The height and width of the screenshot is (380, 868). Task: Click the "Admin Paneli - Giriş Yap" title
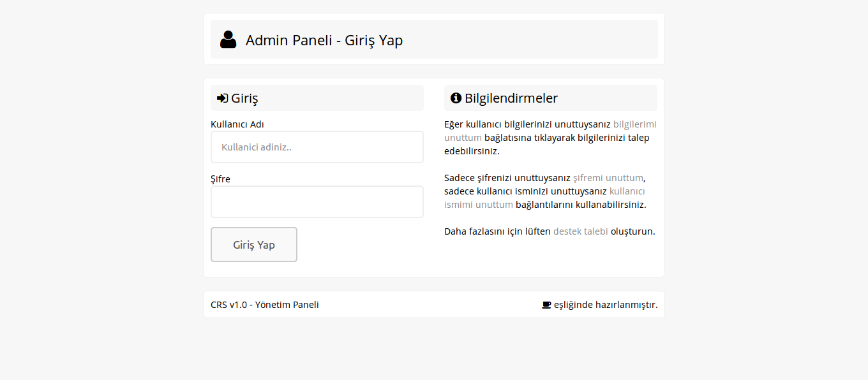tap(324, 40)
